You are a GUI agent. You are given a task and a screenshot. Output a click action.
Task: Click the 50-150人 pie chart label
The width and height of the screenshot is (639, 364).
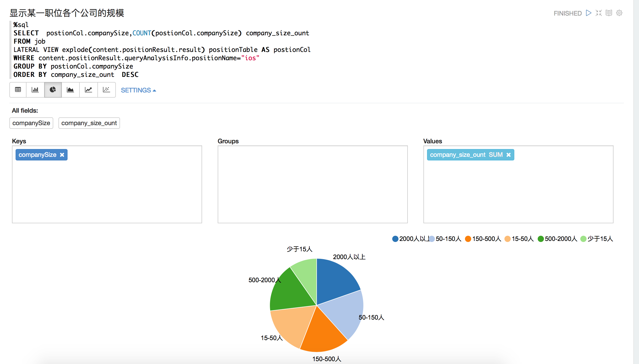tap(371, 317)
